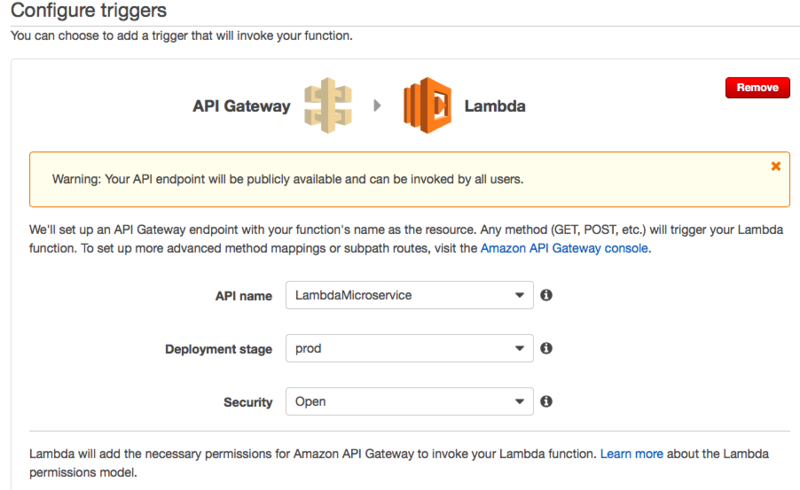The width and height of the screenshot is (800, 490).
Task: Click the arrow between API Gateway and Lambda
Action: coord(377,106)
